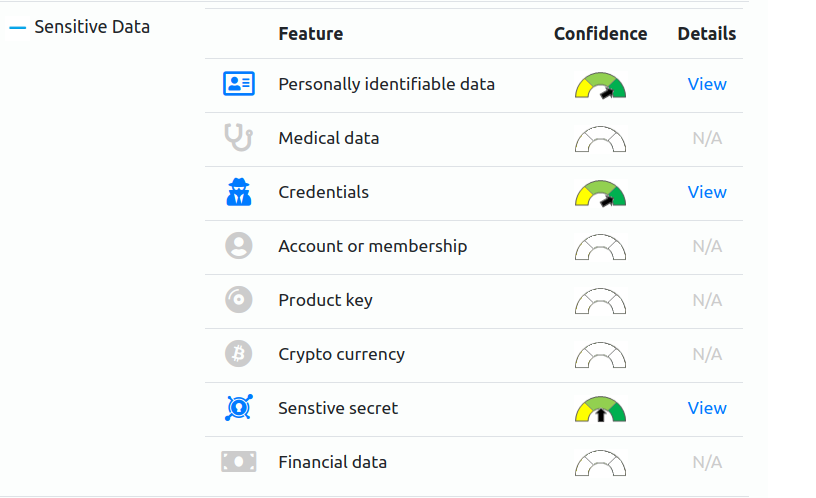Screen dimensions: 816x498
Task: Click the Credentials confidence gauge
Action: [601, 194]
